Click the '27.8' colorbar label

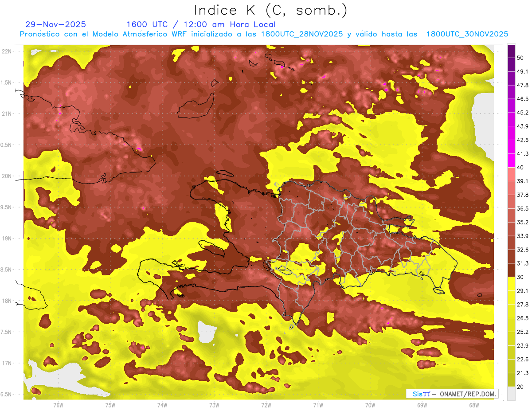[523, 305]
